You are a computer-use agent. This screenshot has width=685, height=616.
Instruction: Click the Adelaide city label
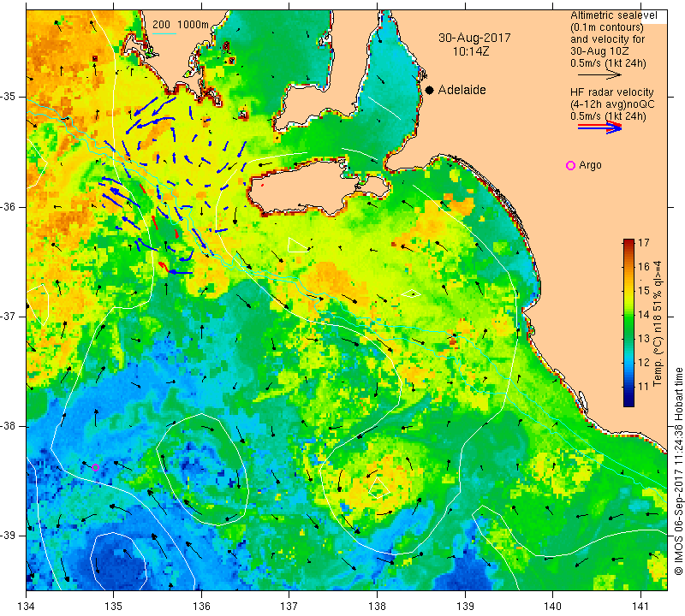pyautogui.click(x=462, y=90)
